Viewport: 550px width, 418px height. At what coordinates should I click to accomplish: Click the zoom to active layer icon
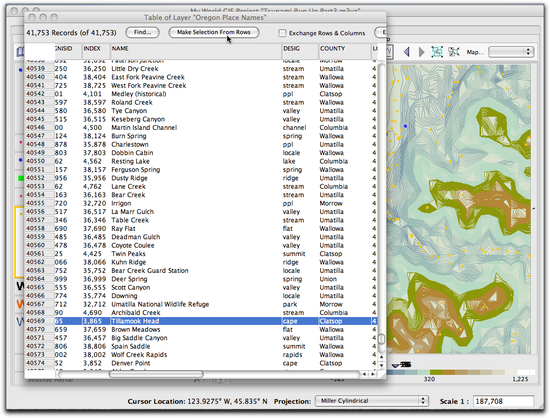[454, 52]
